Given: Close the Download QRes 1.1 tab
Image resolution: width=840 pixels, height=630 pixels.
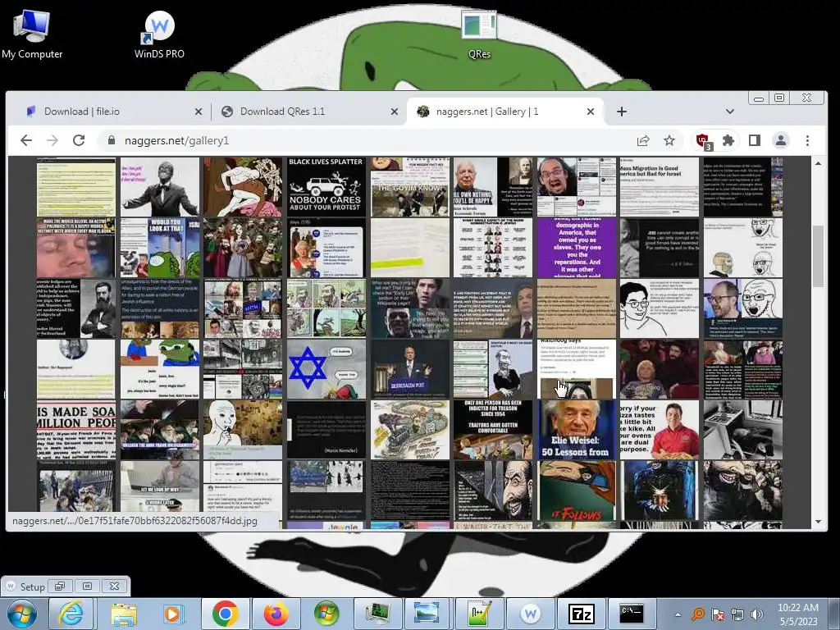Looking at the screenshot, I should pos(395,112).
